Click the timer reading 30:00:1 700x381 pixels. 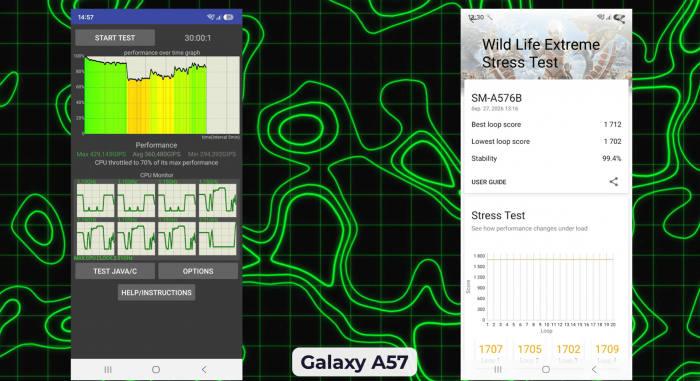[198, 38]
